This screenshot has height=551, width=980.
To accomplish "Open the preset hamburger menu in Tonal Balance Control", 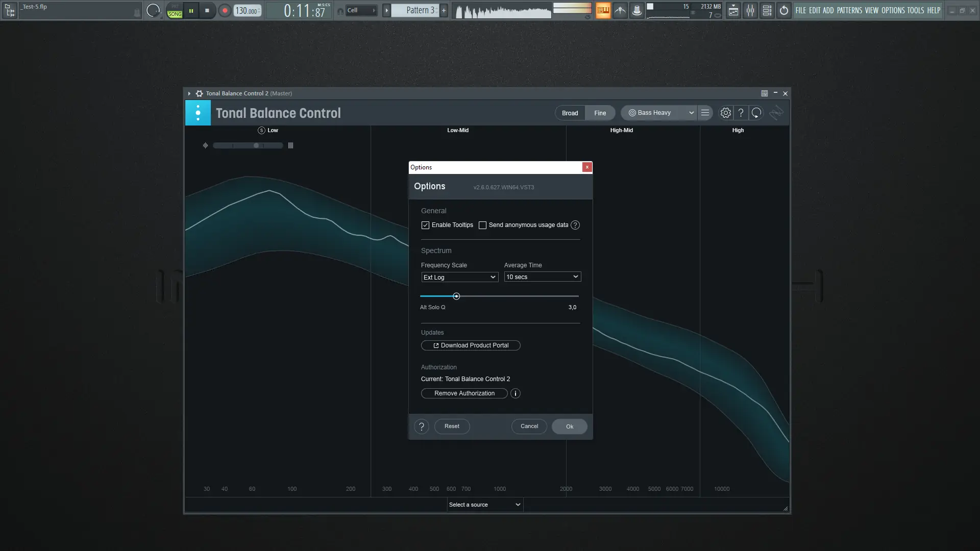I will pos(705,113).
